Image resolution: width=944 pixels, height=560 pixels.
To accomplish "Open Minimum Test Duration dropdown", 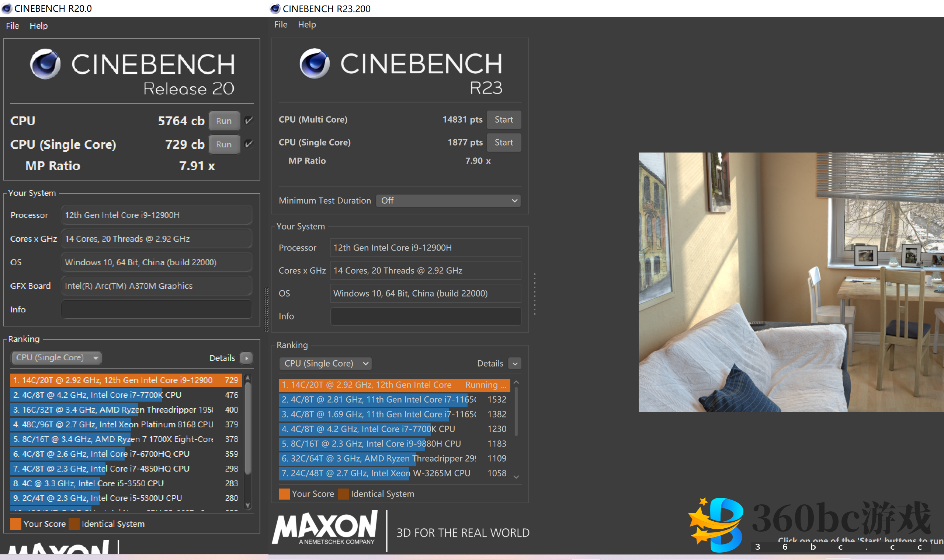I will tap(448, 200).
